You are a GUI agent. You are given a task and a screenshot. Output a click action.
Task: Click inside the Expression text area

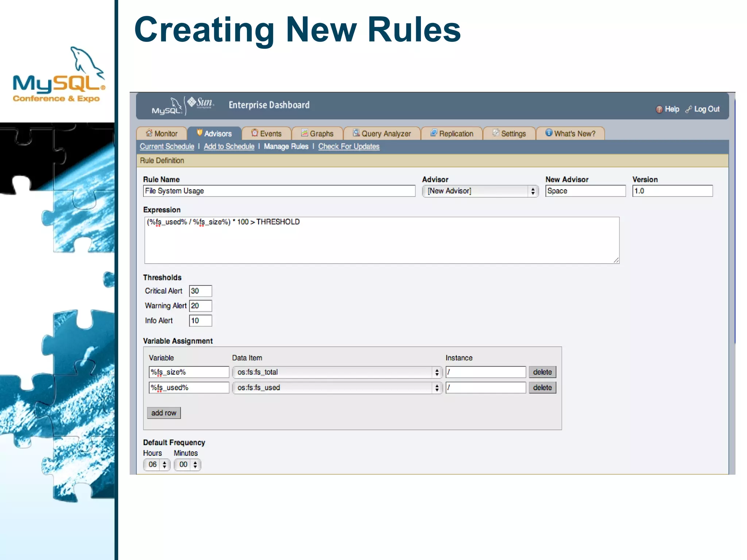pyautogui.click(x=382, y=240)
